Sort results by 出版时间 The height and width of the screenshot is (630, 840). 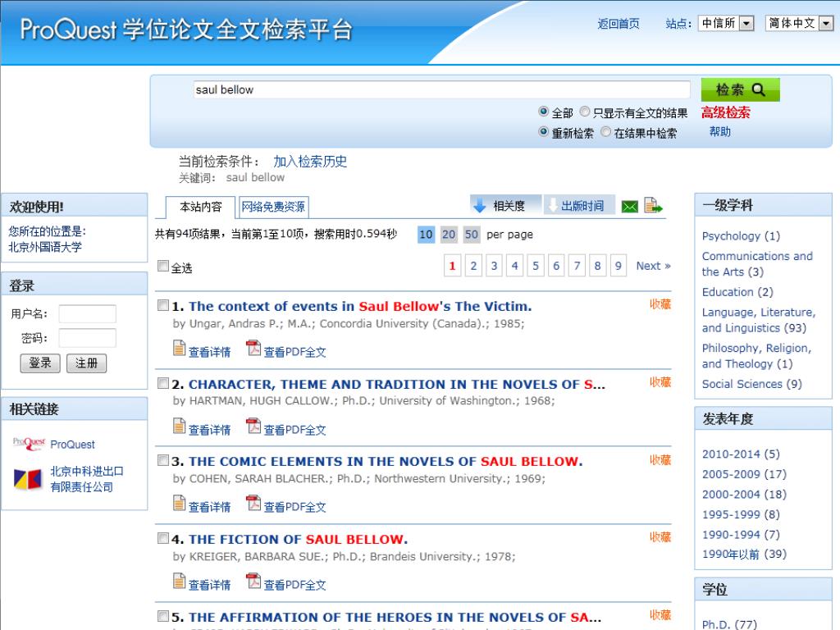579,206
